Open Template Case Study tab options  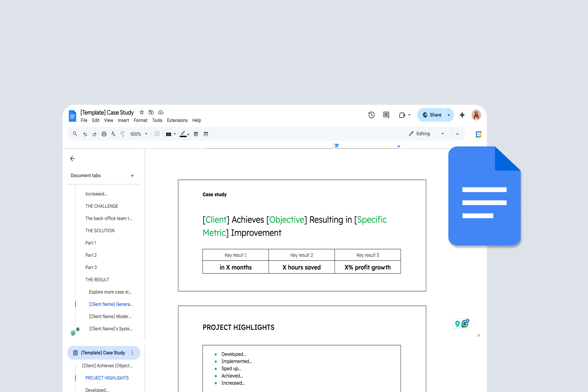click(132, 353)
